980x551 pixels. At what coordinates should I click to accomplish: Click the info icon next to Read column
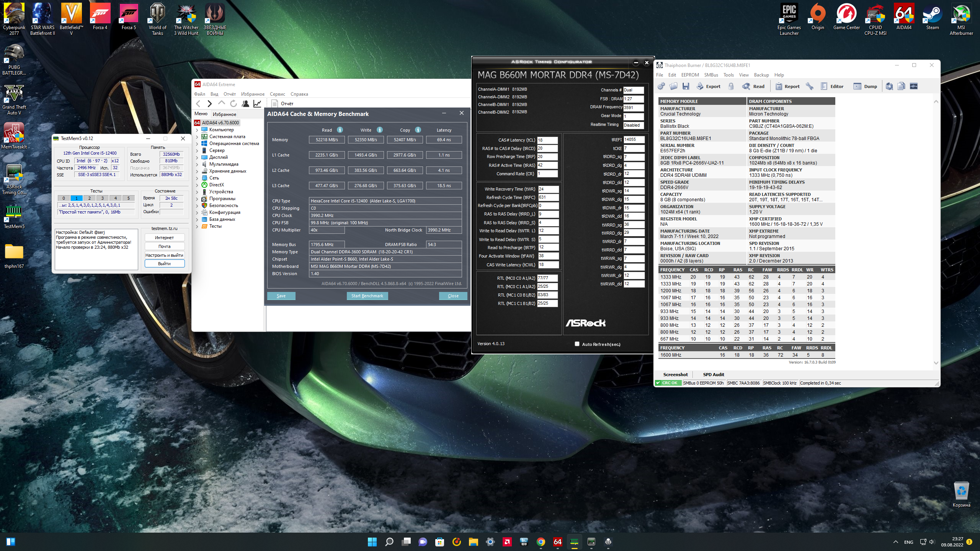click(340, 130)
